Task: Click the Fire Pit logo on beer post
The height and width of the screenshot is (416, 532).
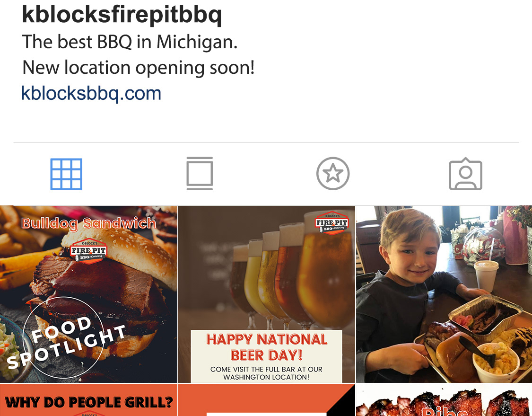Action: point(331,223)
